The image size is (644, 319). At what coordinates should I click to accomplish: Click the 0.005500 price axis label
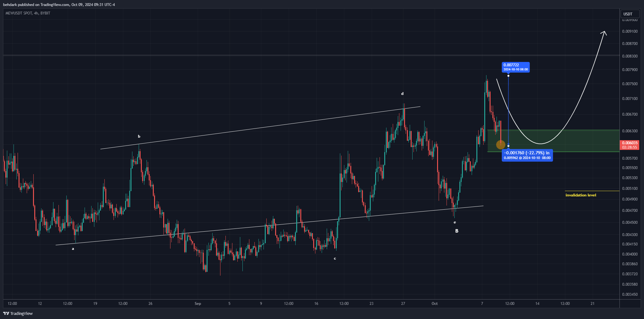tap(630, 168)
